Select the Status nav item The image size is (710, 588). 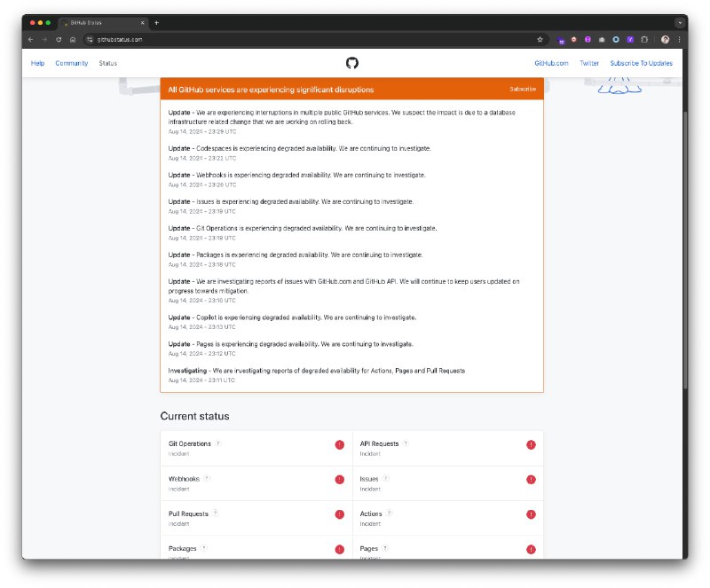pyautogui.click(x=107, y=63)
